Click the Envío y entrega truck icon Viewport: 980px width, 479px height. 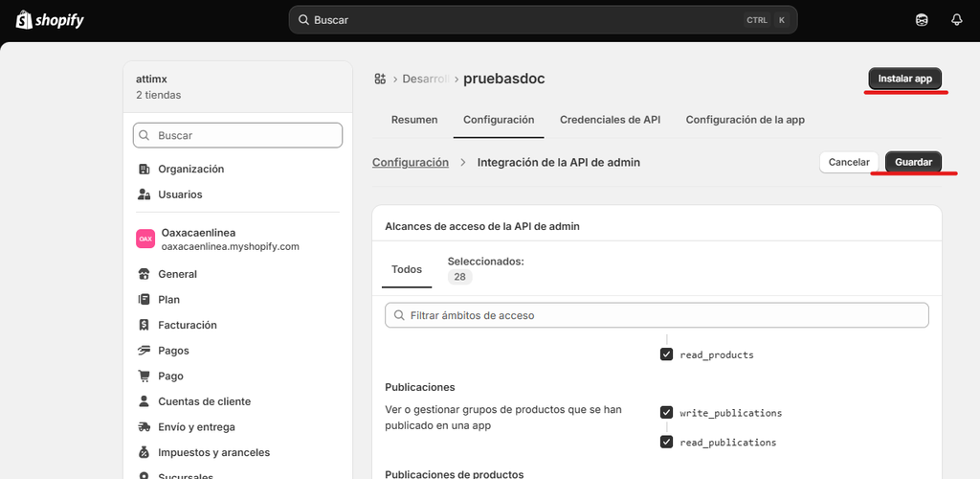pyautogui.click(x=144, y=427)
